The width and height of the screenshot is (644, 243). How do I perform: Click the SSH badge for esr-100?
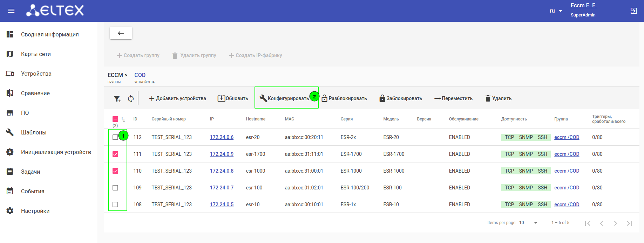[542, 188]
